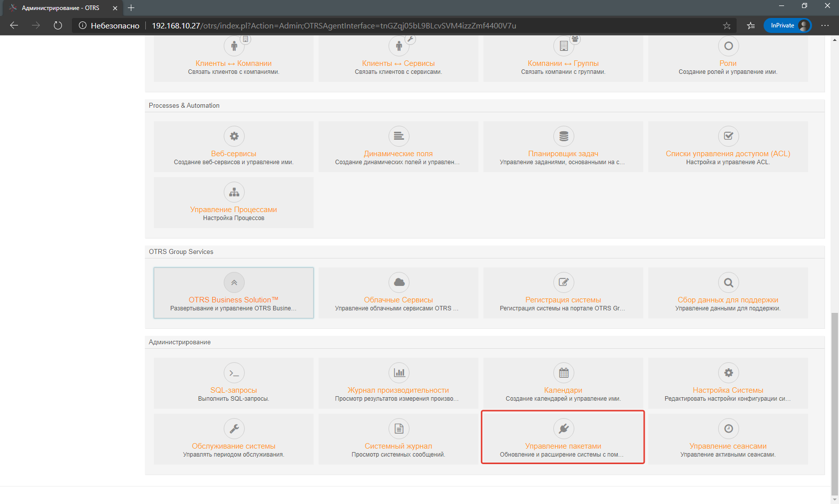Click the Динамические поля lines icon
Image resolution: width=839 pixels, height=504 pixels.
399,136
